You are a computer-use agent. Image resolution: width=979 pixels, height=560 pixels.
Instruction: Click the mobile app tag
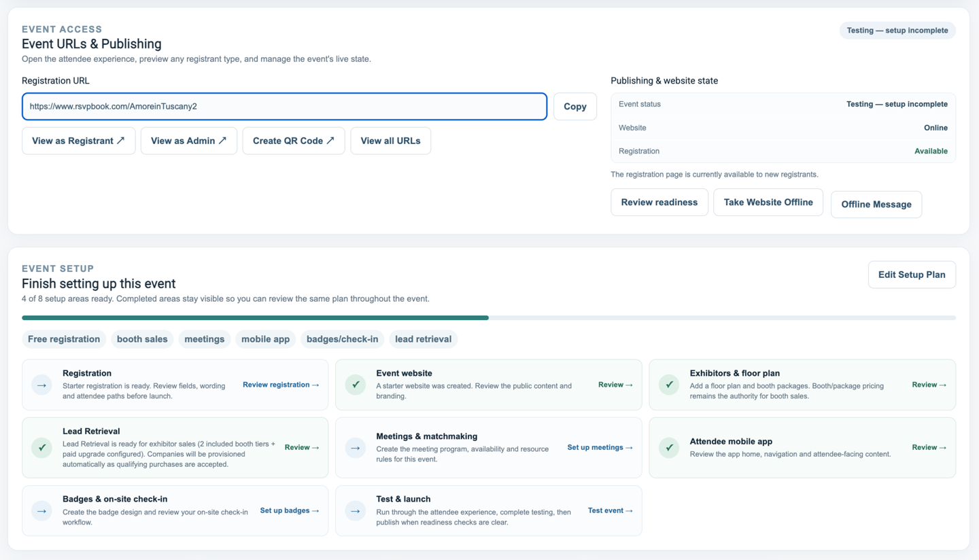click(266, 339)
